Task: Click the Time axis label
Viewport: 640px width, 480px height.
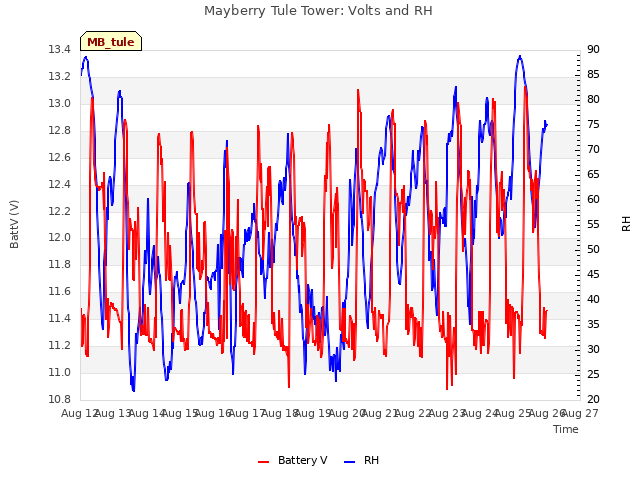Action: pyautogui.click(x=566, y=429)
